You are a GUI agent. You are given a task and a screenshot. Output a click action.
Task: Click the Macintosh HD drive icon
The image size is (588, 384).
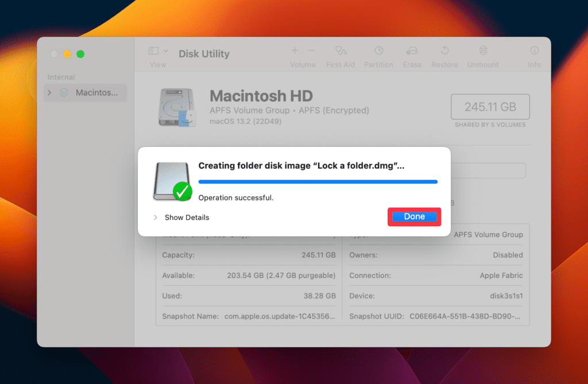point(177,107)
